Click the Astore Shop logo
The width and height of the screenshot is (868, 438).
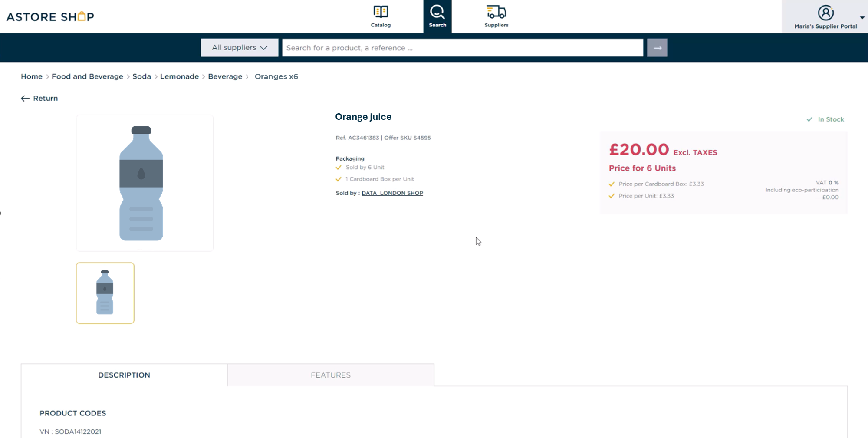50,16
